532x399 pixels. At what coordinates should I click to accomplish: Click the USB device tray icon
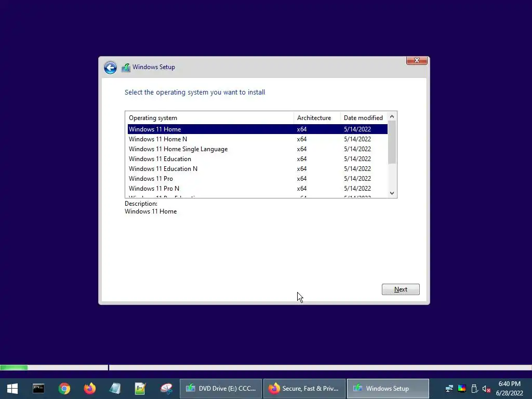point(475,389)
